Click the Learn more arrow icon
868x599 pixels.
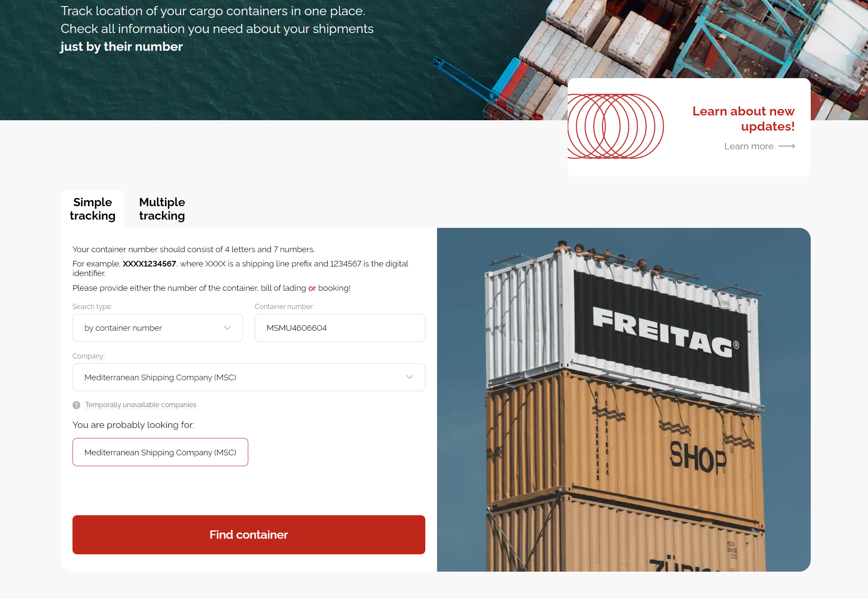[786, 146]
